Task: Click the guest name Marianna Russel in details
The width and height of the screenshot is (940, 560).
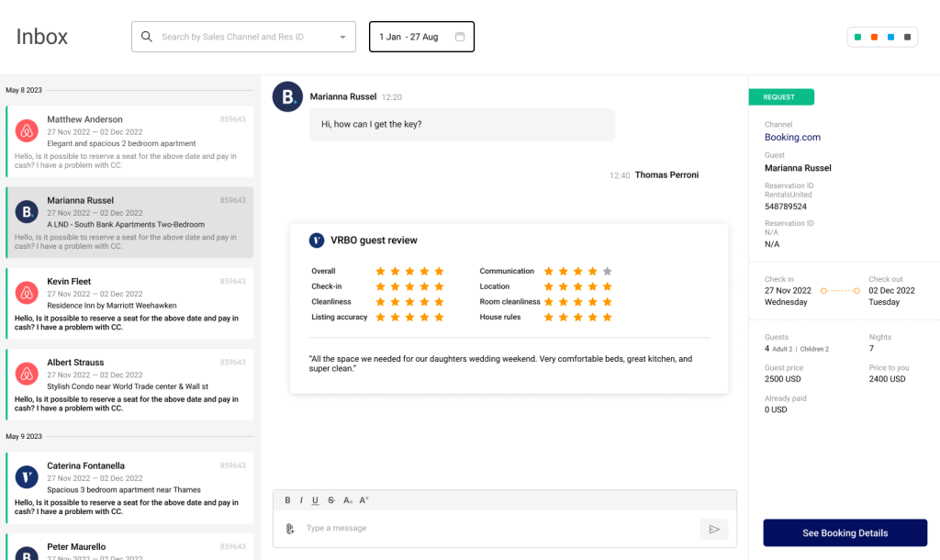Action: (798, 168)
